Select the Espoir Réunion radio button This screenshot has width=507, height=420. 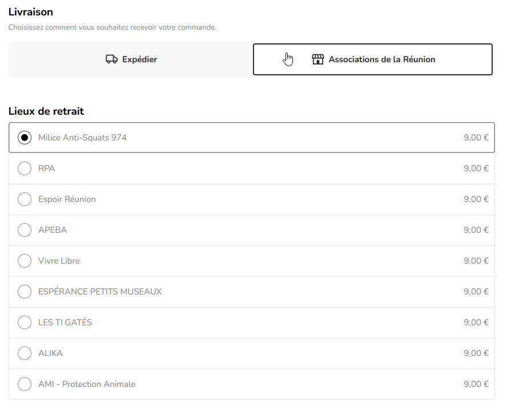(x=25, y=199)
